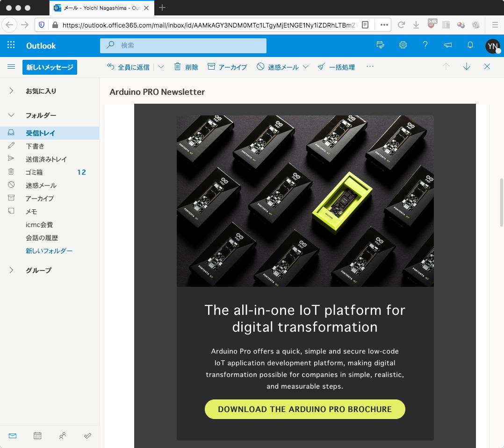Screen dimensions: 504x448
Task: Open the icmc会費 folder
Action: point(50,225)
